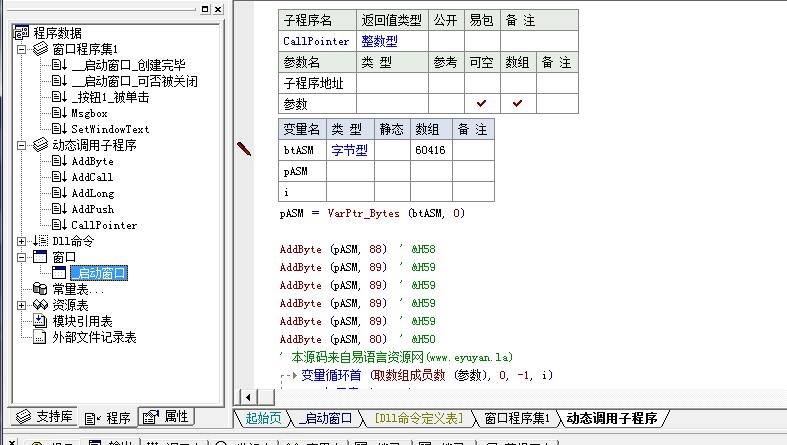This screenshot has height=445, width=787.
Task: Open the 常量表 constants table
Action: [x=78, y=289]
